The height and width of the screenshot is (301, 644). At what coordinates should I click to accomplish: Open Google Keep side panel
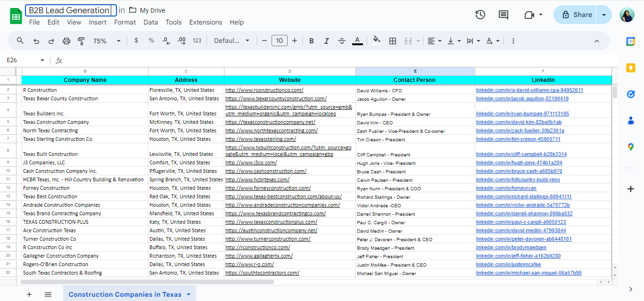click(631, 68)
